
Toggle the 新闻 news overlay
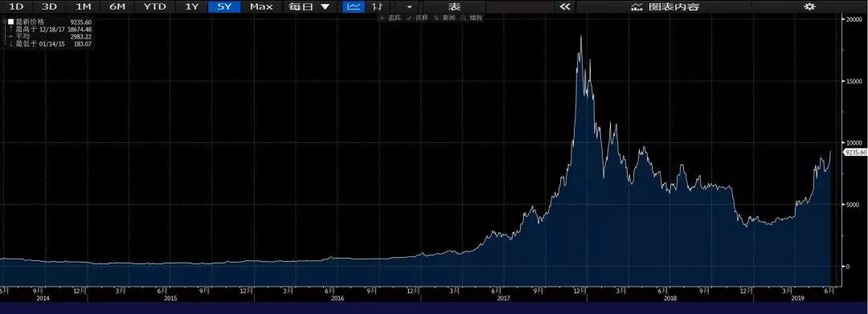click(x=445, y=18)
